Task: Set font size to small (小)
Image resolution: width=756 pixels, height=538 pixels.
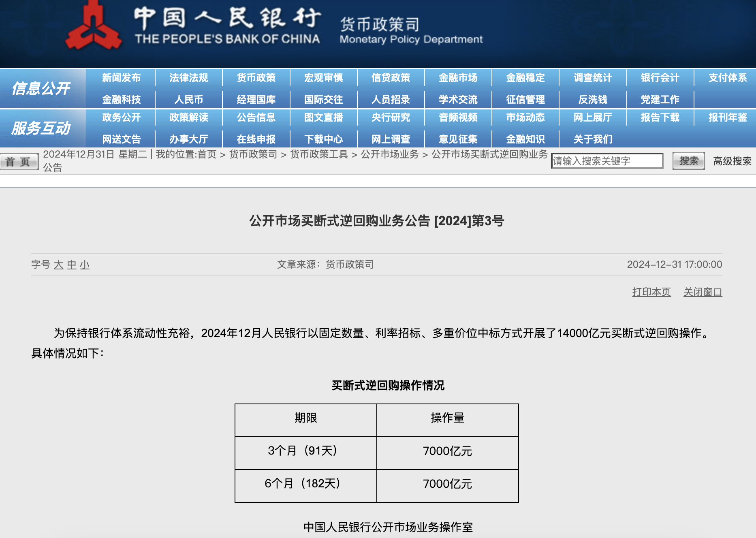Action: (85, 265)
